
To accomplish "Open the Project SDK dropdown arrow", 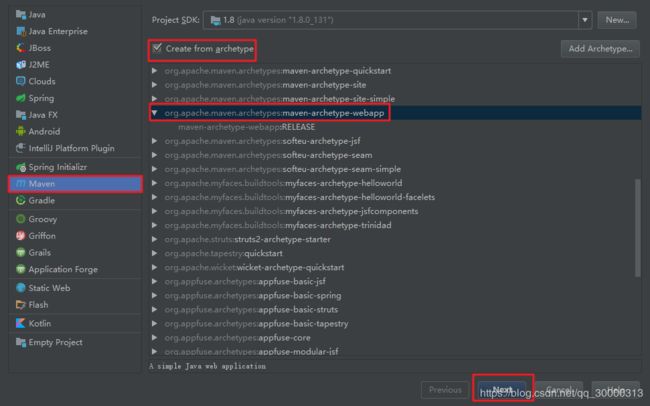I will pyautogui.click(x=585, y=20).
